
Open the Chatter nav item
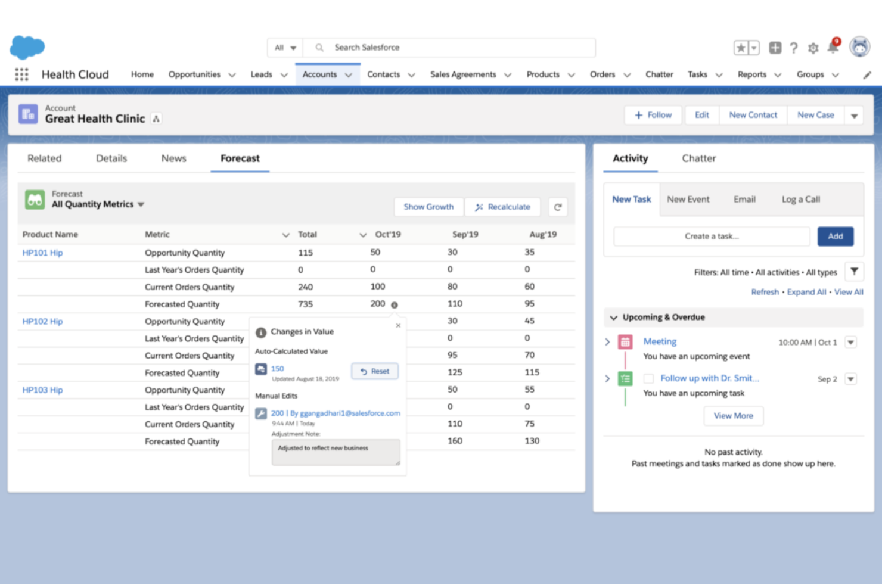[x=659, y=74]
